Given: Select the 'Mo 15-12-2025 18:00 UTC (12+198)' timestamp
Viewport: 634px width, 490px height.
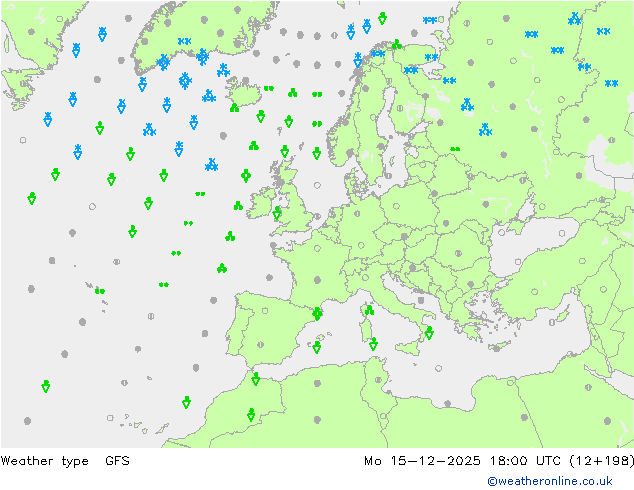Looking at the screenshot, I should click(x=499, y=460).
